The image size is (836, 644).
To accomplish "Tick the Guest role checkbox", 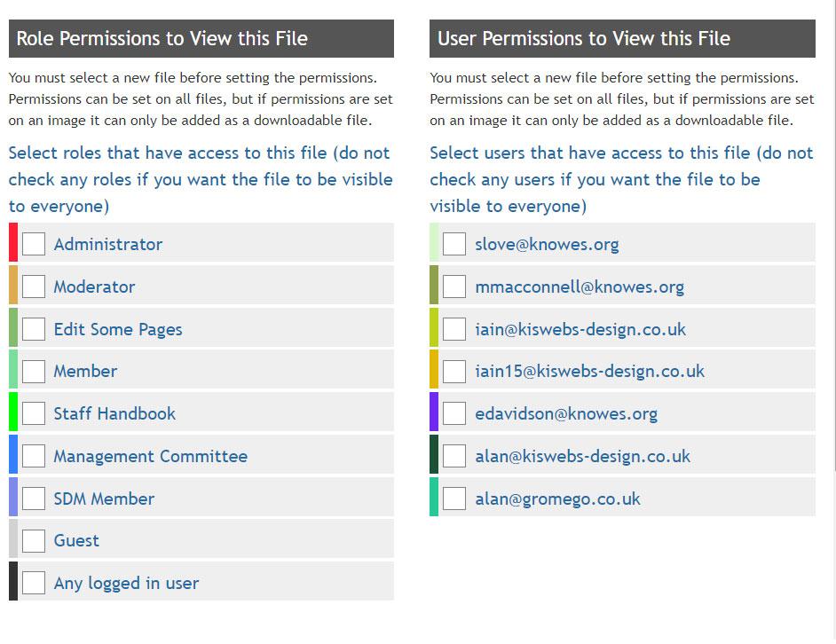I will point(34,540).
